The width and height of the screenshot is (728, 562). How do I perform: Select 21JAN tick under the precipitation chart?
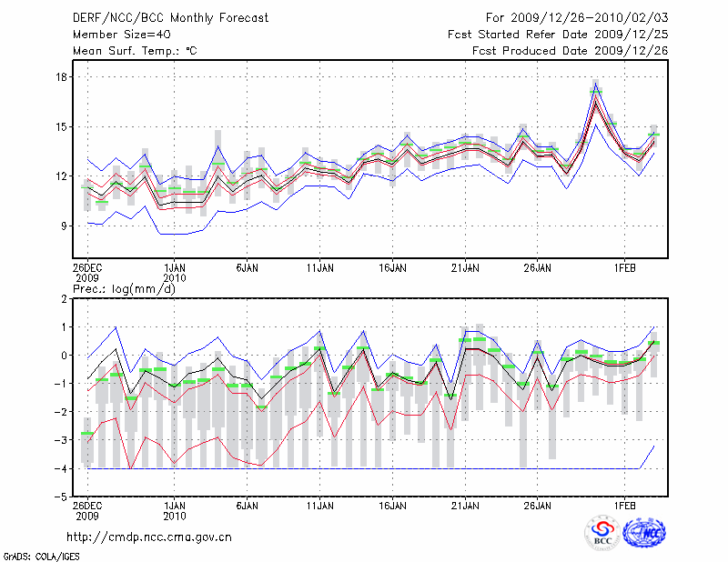(465, 504)
